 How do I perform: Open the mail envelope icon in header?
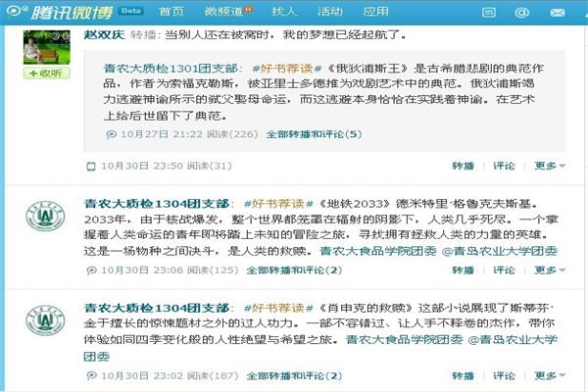[558, 13]
